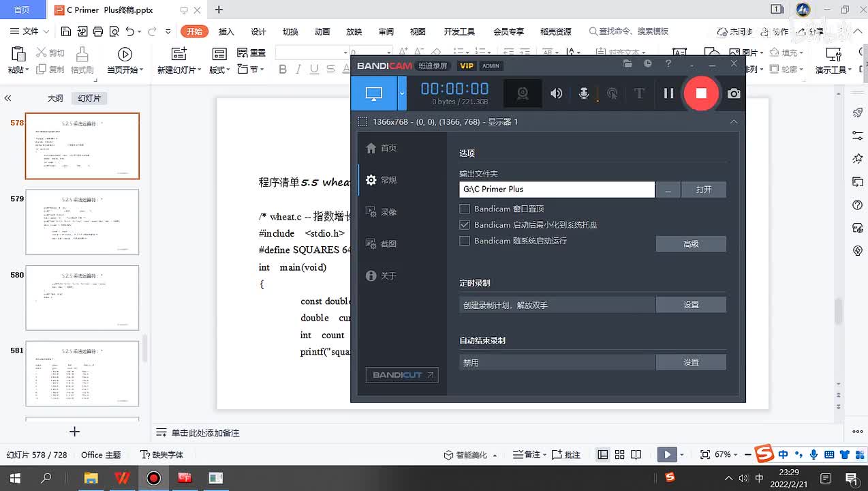Enable Bandicam 随系统启动运行 checkbox

[465, 241]
